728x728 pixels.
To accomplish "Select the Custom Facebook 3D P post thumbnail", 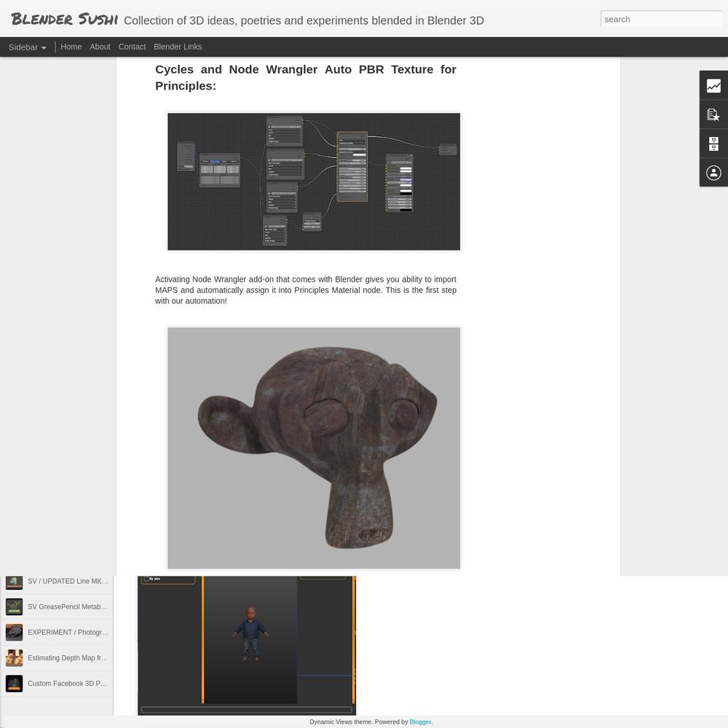I will click(x=14, y=684).
